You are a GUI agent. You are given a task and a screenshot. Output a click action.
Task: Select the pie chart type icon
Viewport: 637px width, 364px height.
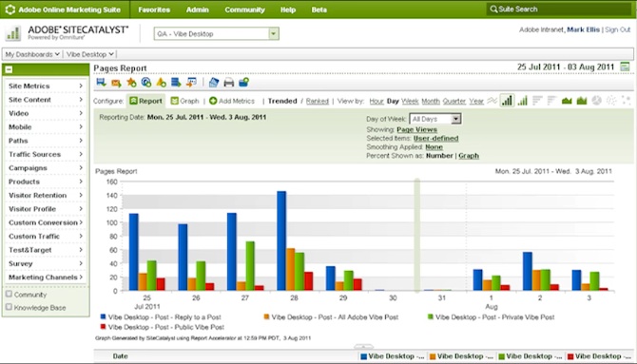coord(596,101)
